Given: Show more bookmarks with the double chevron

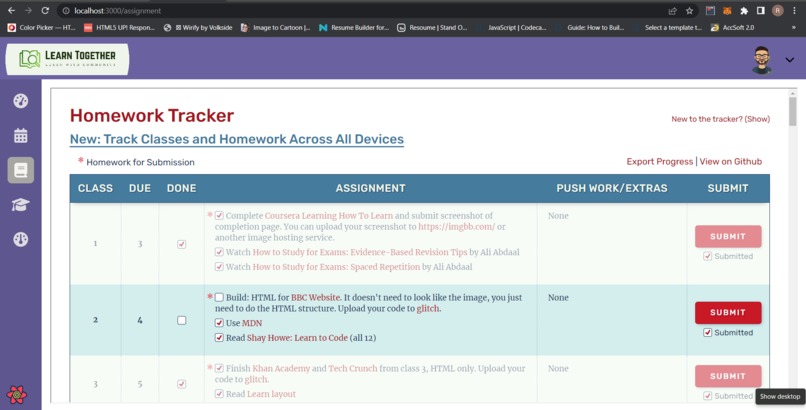Looking at the screenshot, I should point(794,28).
